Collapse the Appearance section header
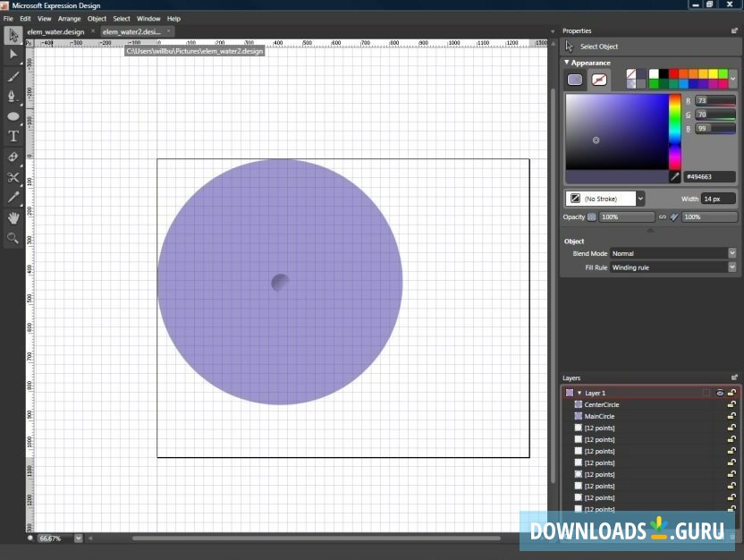Viewport: 744px width, 560px height. pos(567,63)
